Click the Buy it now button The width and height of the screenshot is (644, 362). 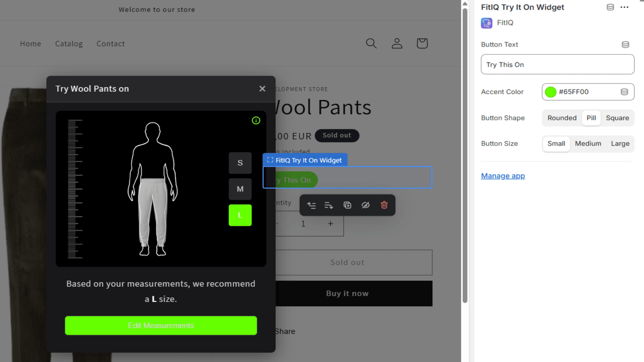tap(353, 294)
